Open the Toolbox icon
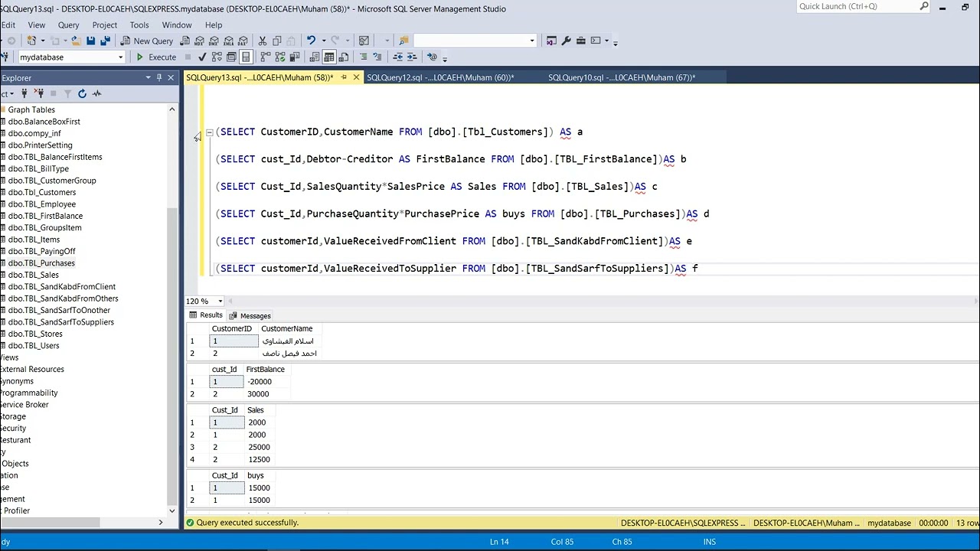This screenshot has height=551, width=980. [x=581, y=41]
